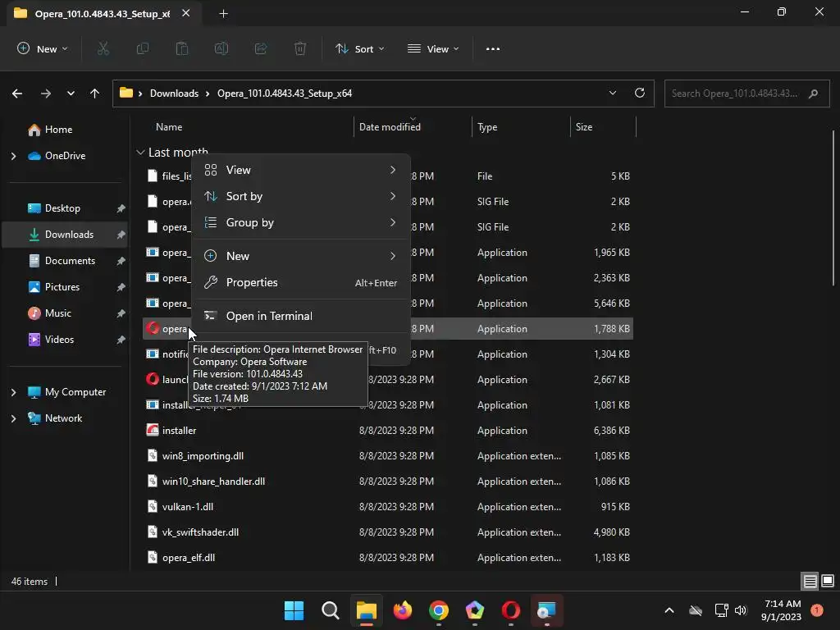Close the Opera Setup folder tab
The width and height of the screenshot is (840, 630).
click(x=185, y=13)
